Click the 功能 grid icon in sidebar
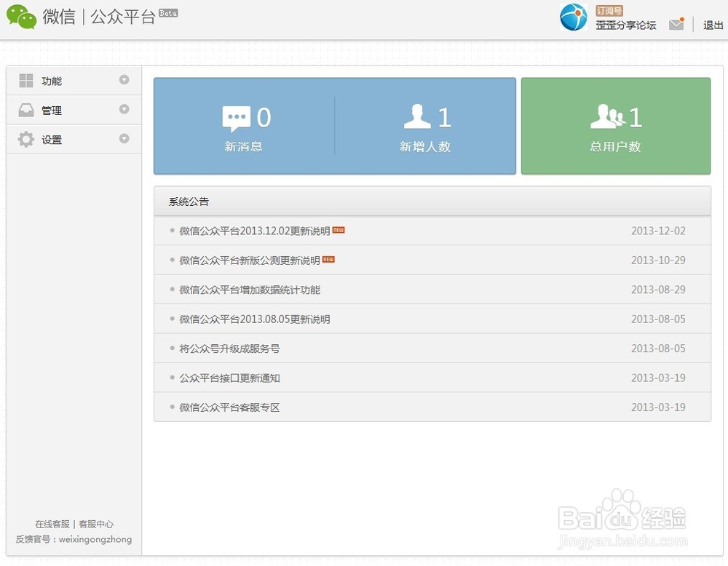Viewport: 728px width, 566px height. click(26, 81)
